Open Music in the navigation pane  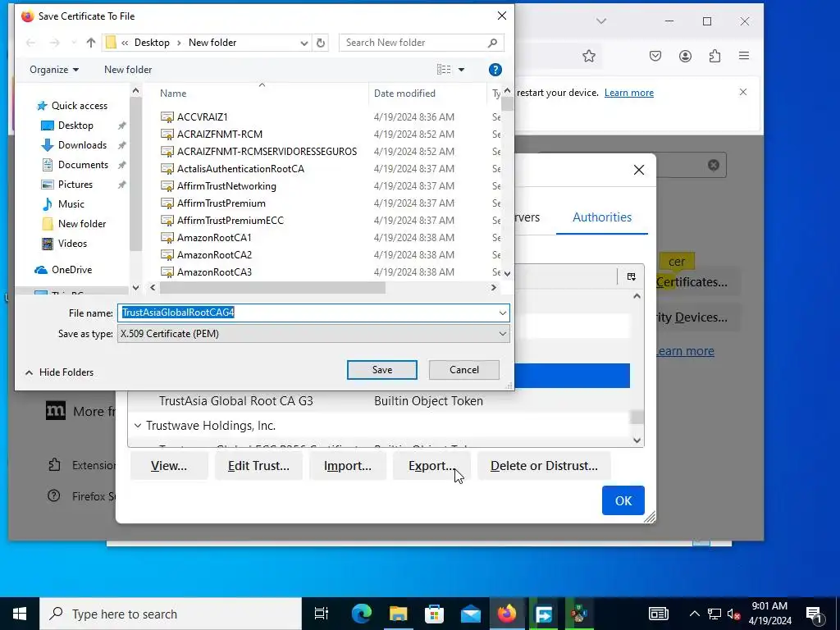pos(71,204)
